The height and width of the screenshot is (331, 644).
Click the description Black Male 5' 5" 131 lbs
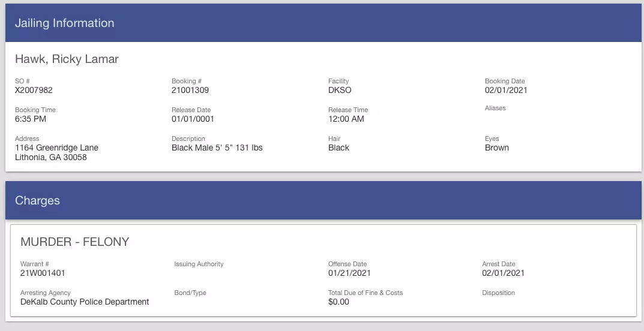(x=217, y=148)
